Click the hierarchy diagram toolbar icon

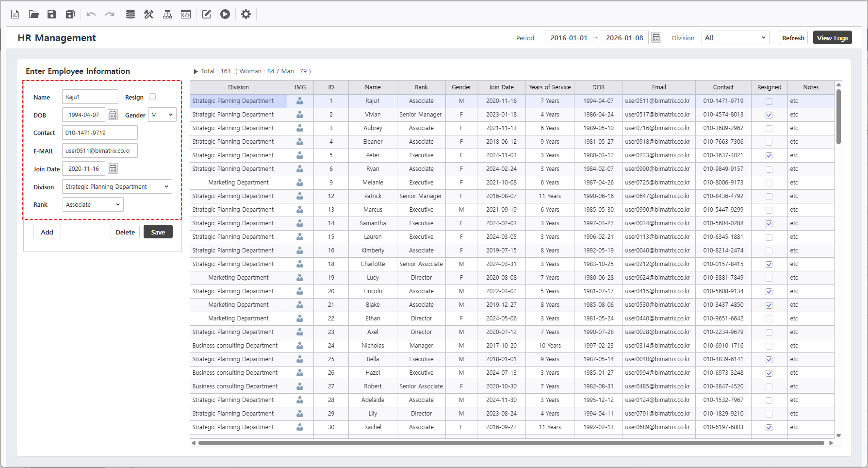(167, 14)
